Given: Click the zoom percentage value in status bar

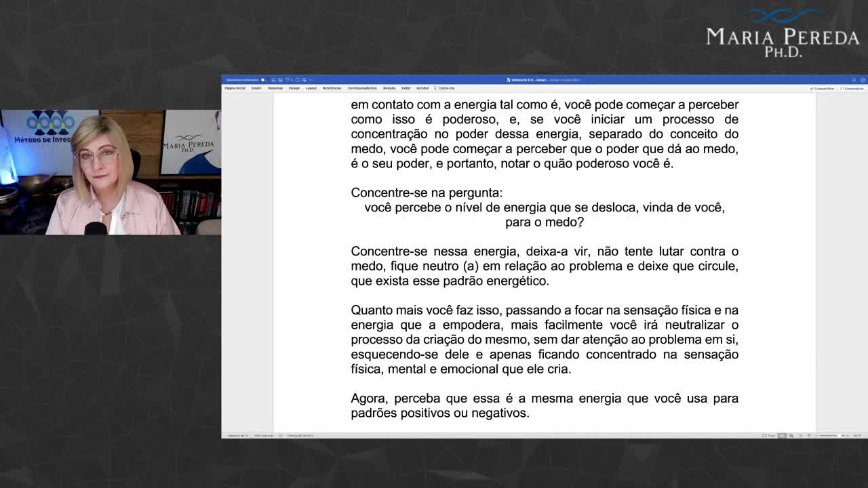Looking at the screenshot, I should tap(857, 436).
